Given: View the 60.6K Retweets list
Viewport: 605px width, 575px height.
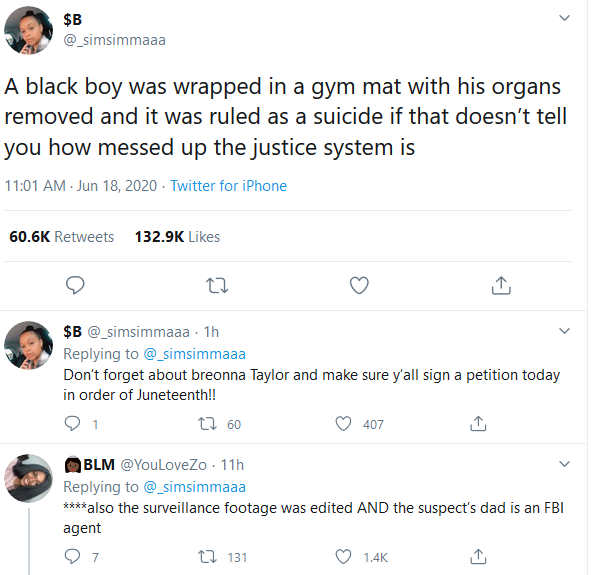Looking at the screenshot, I should tap(62, 237).
